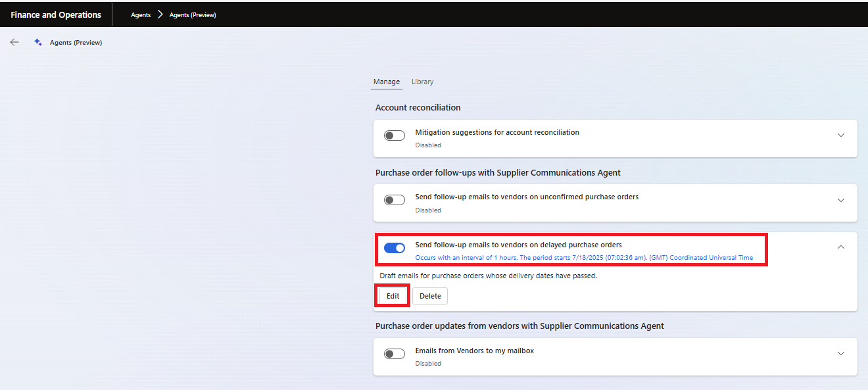Enable Emails from Vendors to my mailbox toggle
The image size is (868, 390).
coord(395,354)
